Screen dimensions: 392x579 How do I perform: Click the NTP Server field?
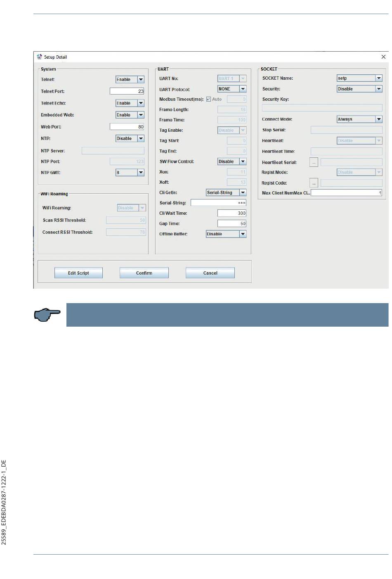tap(113, 151)
